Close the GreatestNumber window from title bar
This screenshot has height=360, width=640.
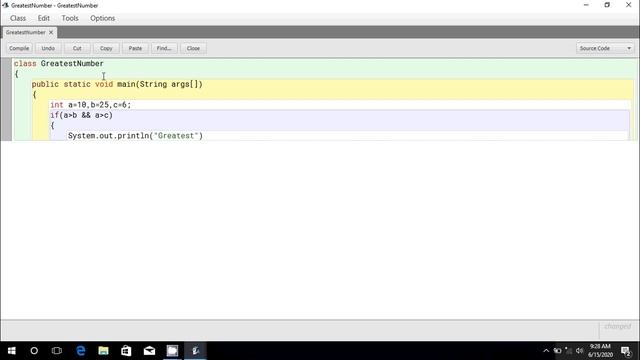coord(629,5)
